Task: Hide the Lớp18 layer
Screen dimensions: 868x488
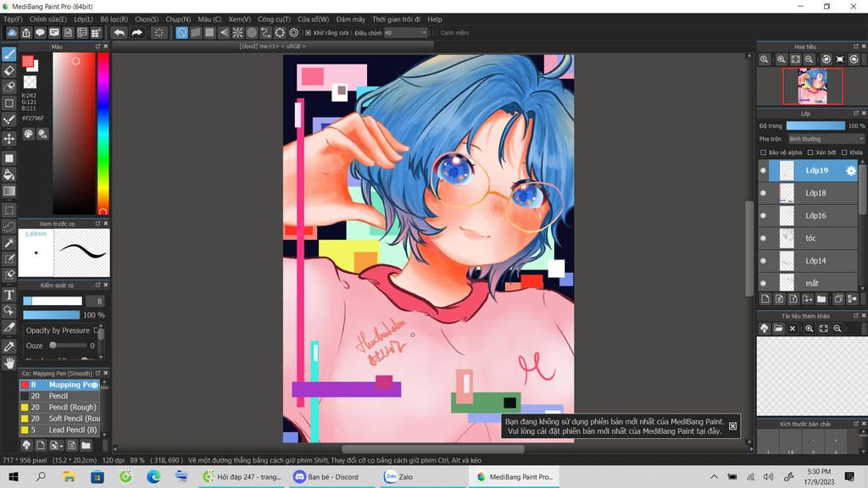Action: pos(764,193)
